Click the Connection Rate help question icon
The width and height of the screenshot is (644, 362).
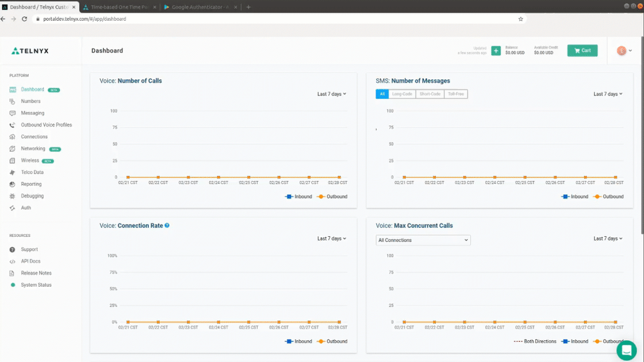pyautogui.click(x=167, y=225)
